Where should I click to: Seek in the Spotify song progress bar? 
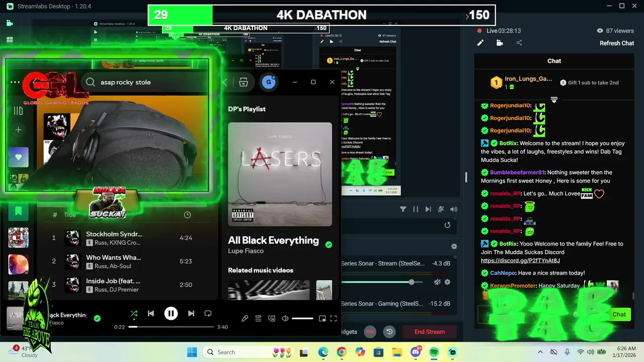pos(171,327)
